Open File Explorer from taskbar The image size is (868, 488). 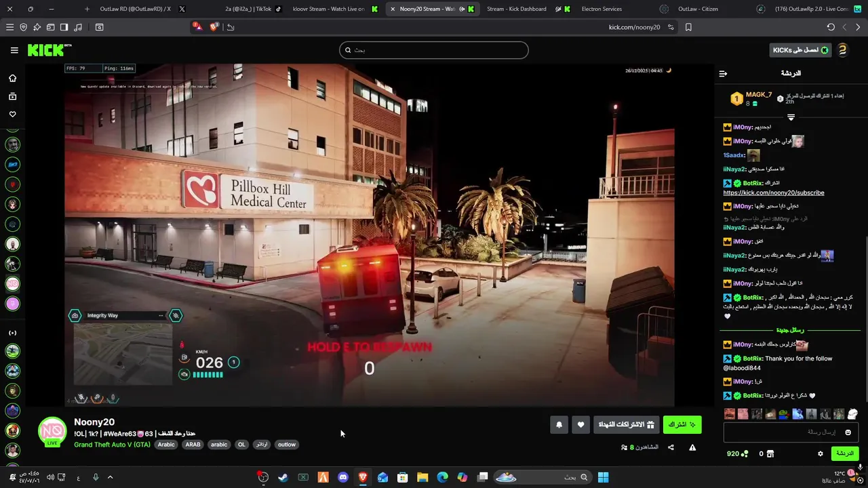[422, 477]
